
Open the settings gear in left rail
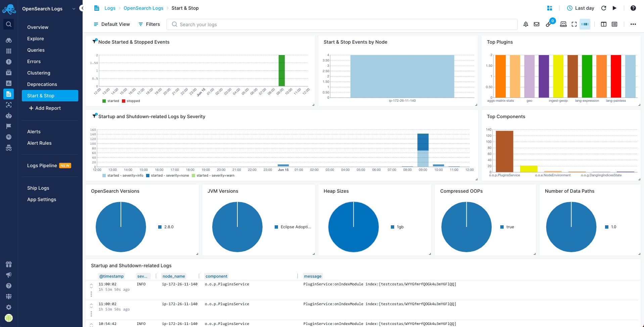9,307
